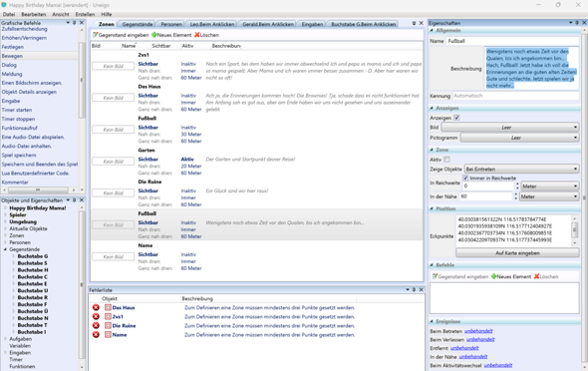
Task: Open unit dropdown for In Reichweite
Action: [550, 186]
